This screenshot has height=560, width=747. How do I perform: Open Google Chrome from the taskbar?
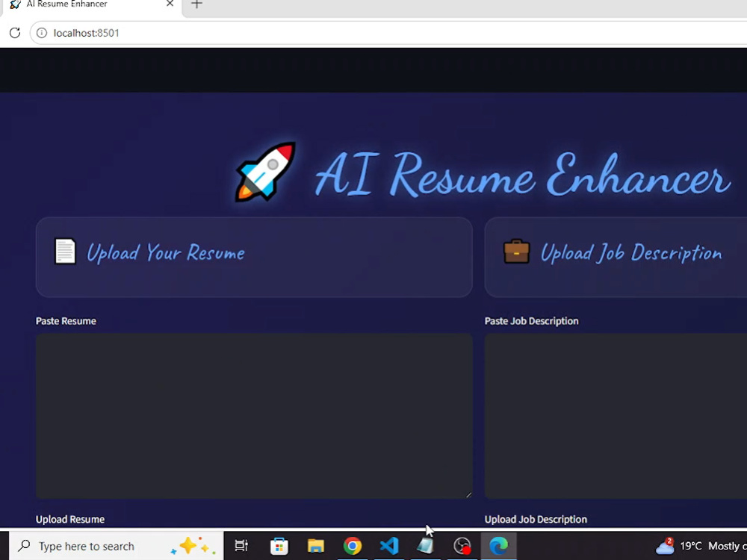pyautogui.click(x=353, y=546)
